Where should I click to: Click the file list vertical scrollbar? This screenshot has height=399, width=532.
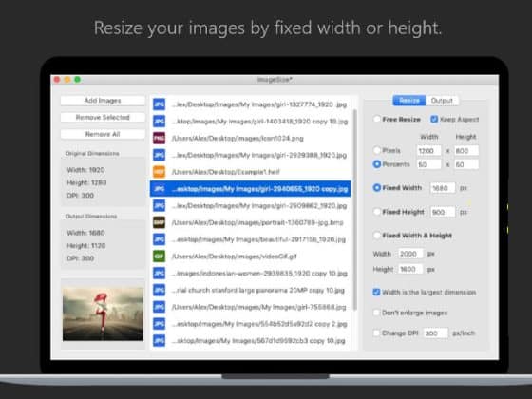point(355,209)
